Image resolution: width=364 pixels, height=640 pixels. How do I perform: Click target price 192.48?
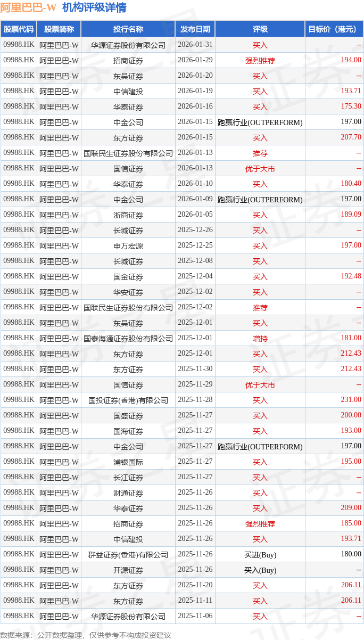click(x=351, y=276)
